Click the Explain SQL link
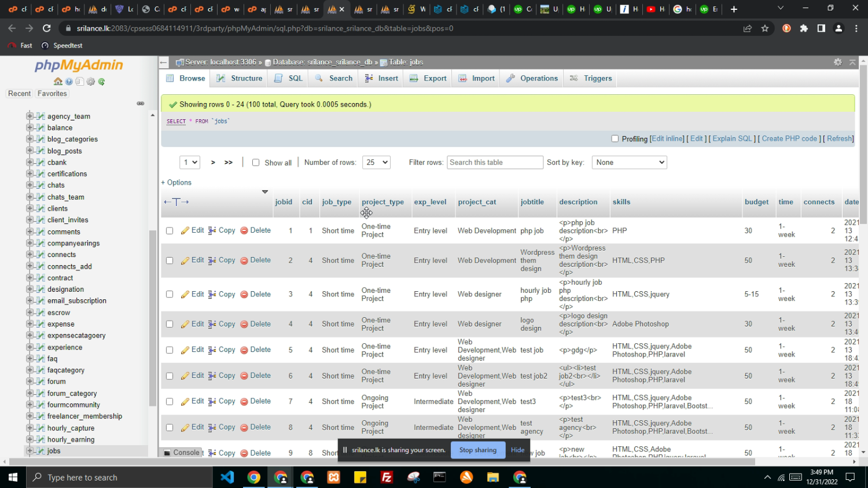Image resolution: width=868 pixels, height=488 pixels. point(732,139)
